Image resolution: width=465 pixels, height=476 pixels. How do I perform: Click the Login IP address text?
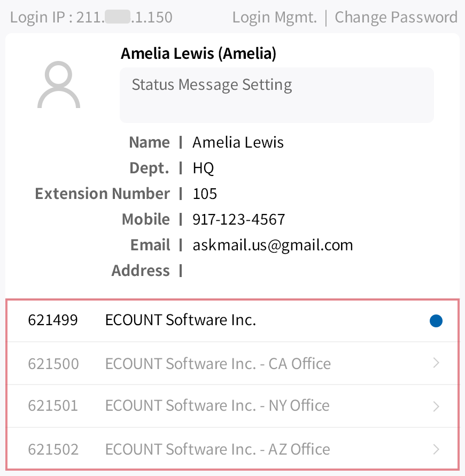pyautogui.click(x=91, y=17)
